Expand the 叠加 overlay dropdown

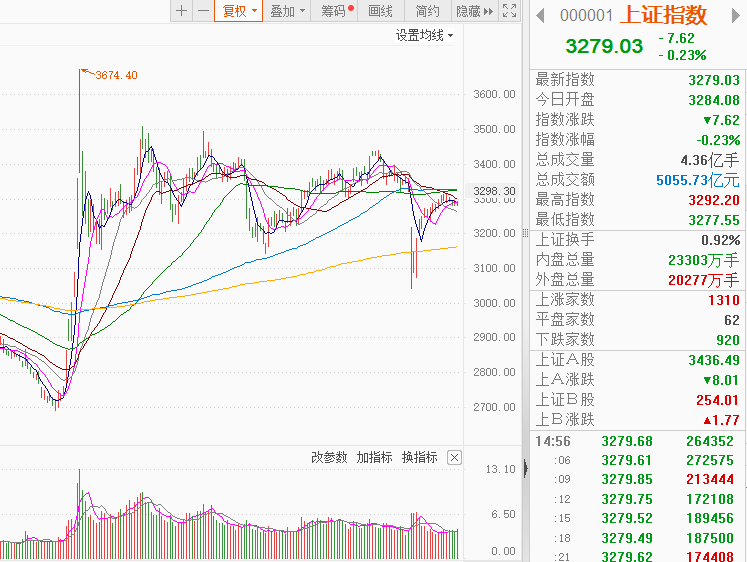(288, 11)
